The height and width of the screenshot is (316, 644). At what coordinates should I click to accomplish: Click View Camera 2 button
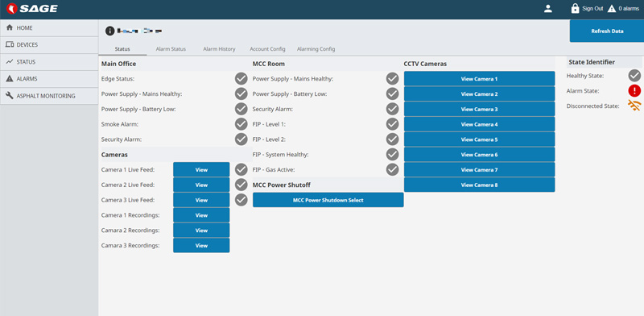coord(479,94)
